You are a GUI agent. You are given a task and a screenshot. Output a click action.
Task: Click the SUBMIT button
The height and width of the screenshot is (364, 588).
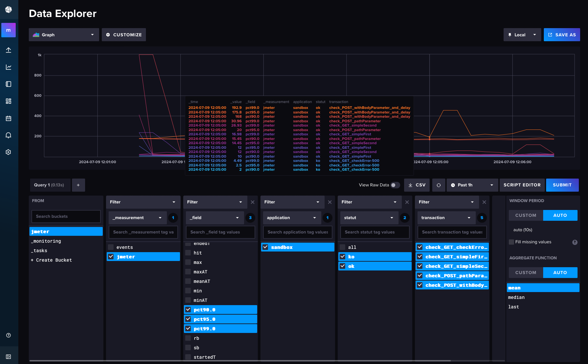tap(562, 185)
